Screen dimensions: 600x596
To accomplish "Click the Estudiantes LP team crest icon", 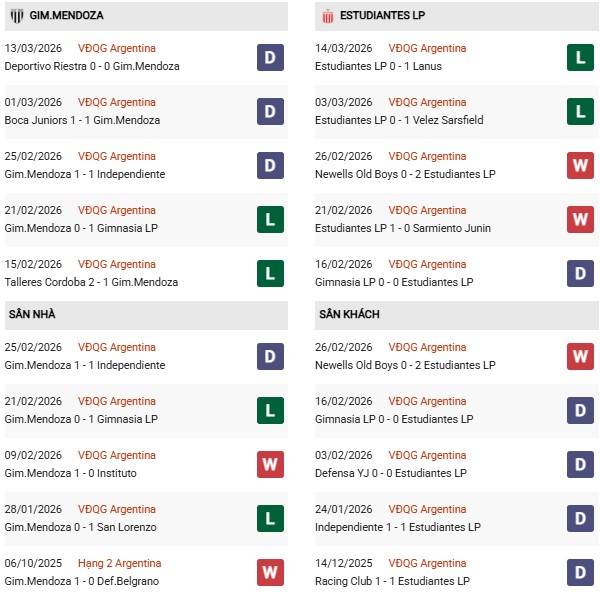I will pos(326,16).
